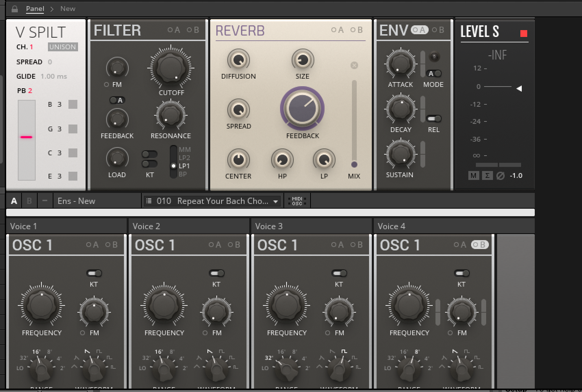The width and height of the screenshot is (582, 392).
Task: Click the M mute button in LEVEL S
Action: [473, 176]
